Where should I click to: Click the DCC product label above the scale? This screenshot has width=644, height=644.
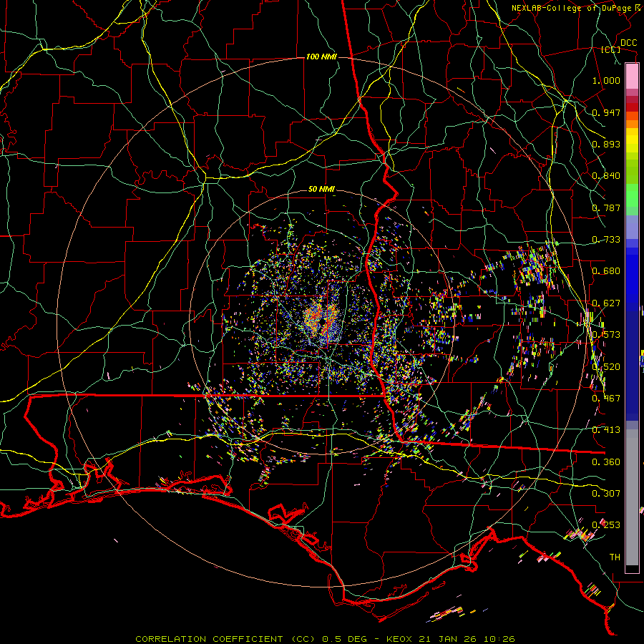tap(628, 43)
